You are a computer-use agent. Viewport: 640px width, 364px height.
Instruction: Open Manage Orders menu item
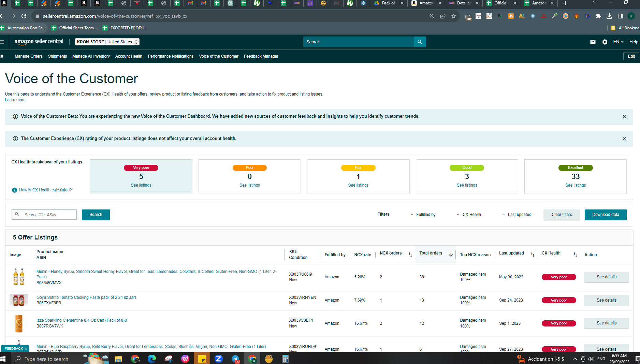pyautogui.click(x=29, y=56)
